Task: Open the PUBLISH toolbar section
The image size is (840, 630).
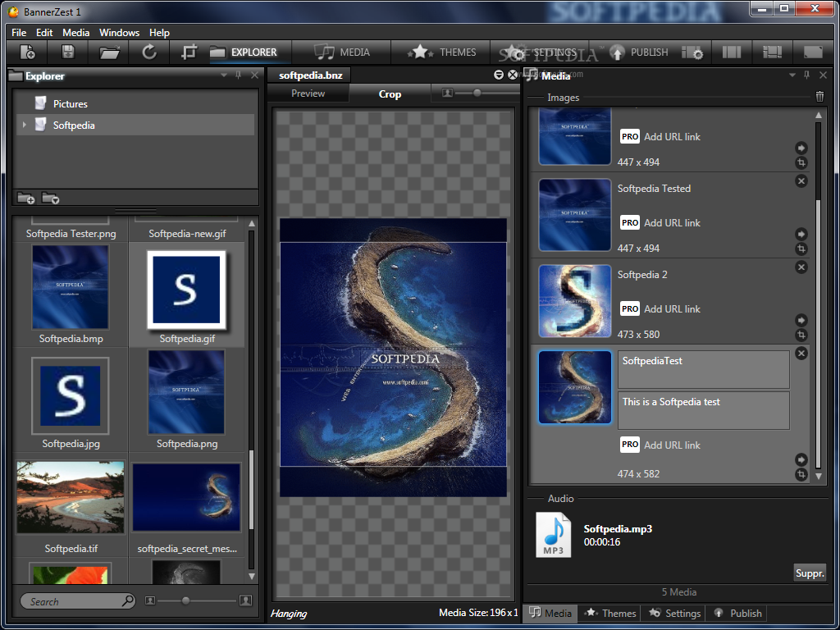Action: [x=639, y=52]
